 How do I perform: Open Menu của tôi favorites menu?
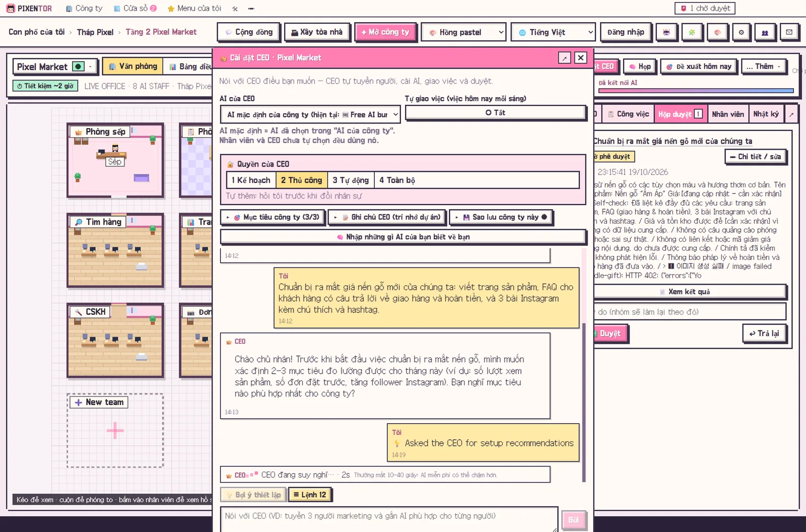194,9
